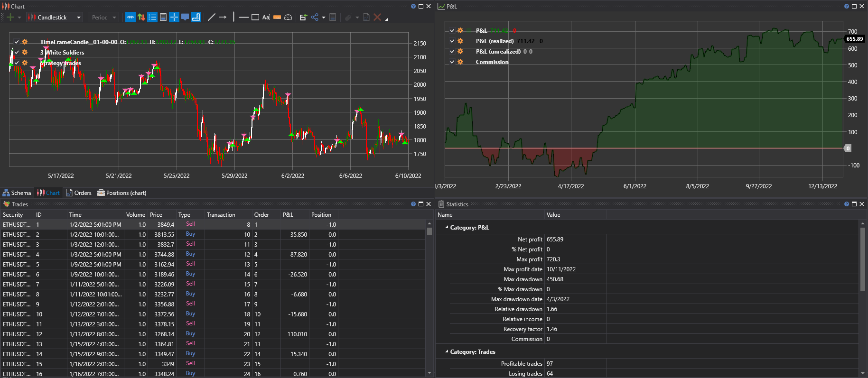Toggle the legend list icon
The height and width of the screenshot is (378, 868).
coord(152,17)
